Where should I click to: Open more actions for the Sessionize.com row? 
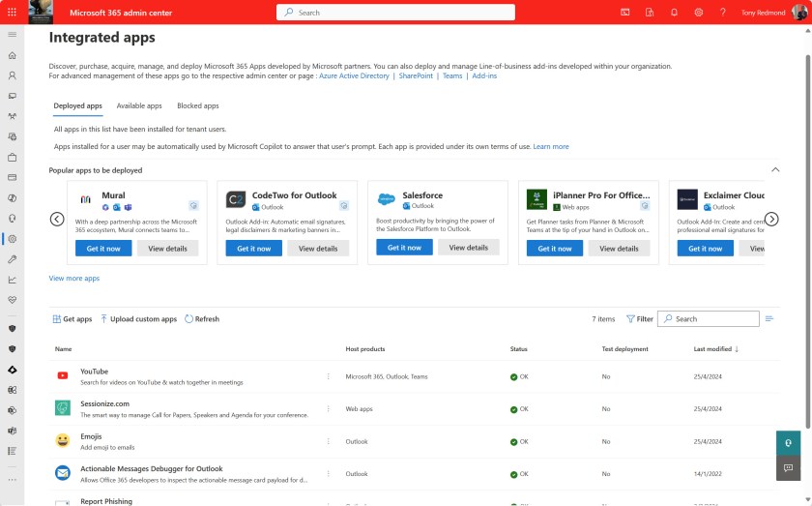[x=329, y=409]
